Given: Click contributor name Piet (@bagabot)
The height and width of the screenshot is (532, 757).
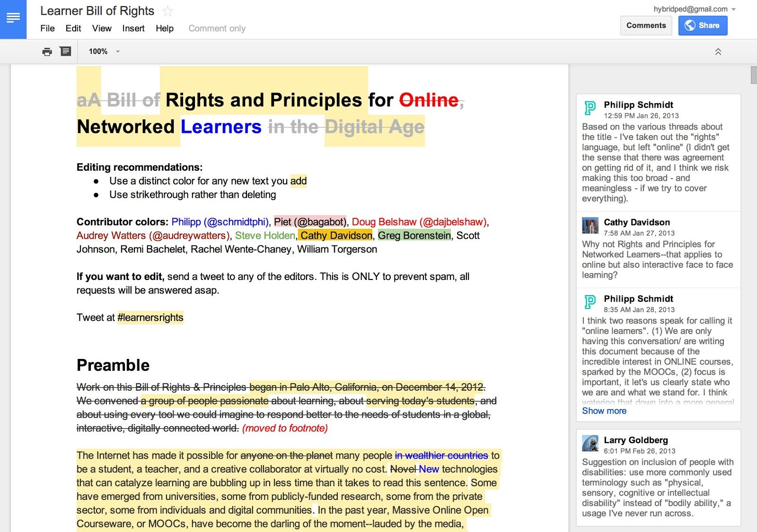Looking at the screenshot, I should coord(310,222).
